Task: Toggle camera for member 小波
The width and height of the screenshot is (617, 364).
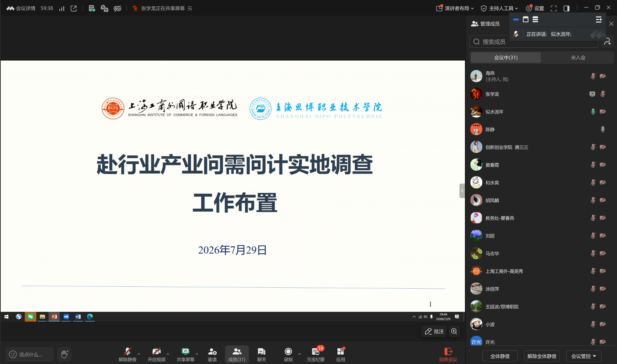Action: pyautogui.click(x=603, y=324)
